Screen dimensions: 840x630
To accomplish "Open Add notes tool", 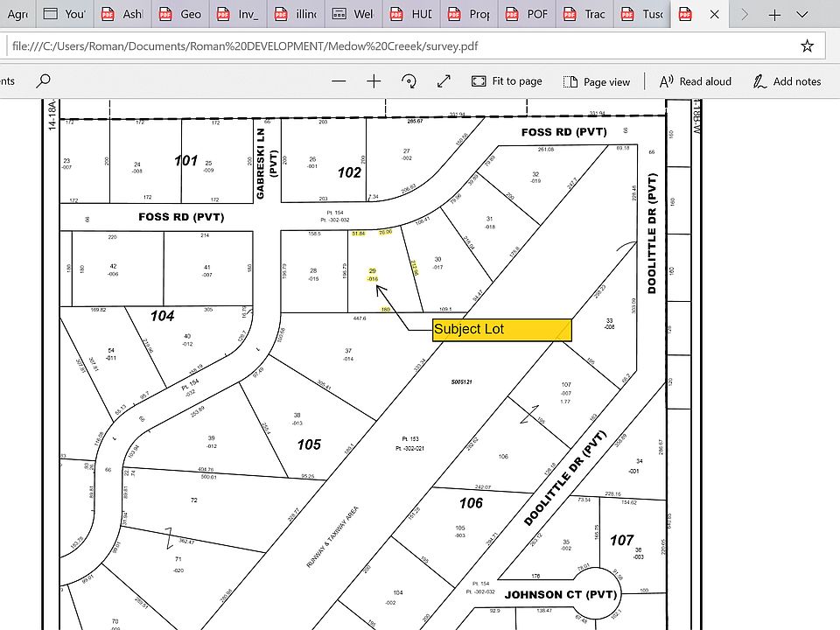I will coord(787,81).
